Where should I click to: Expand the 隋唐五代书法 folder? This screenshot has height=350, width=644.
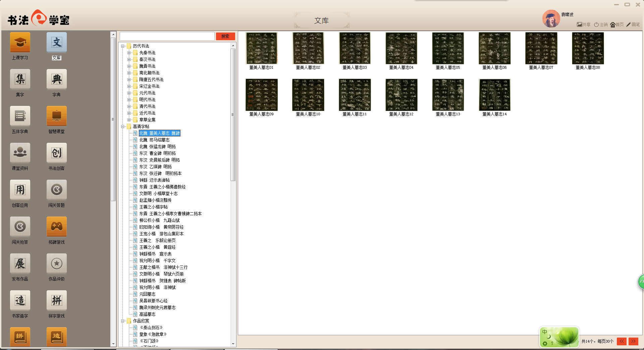[129, 80]
